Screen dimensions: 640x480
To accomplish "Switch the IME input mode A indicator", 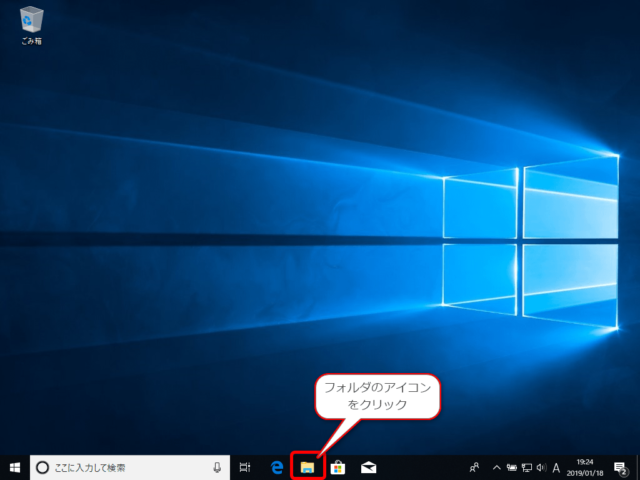I will coord(556,468).
